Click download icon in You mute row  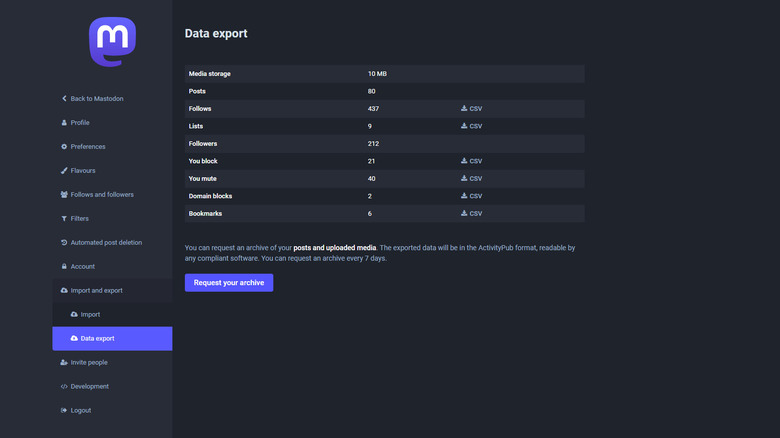pos(464,178)
